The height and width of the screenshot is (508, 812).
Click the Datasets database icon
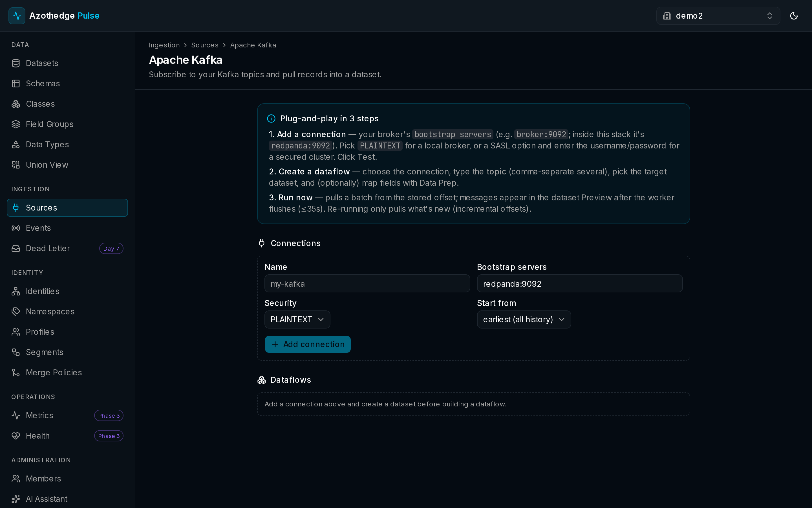(16, 63)
